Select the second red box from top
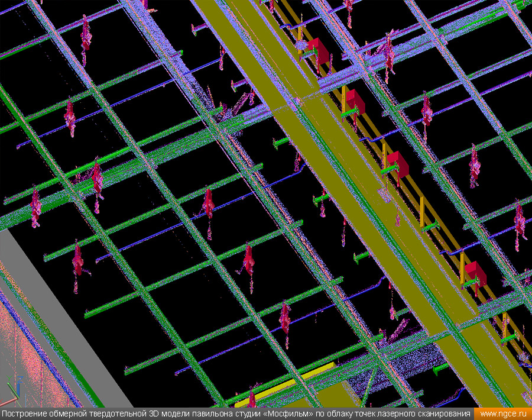Viewport: 532px width, 420px height. coord(355,101)
